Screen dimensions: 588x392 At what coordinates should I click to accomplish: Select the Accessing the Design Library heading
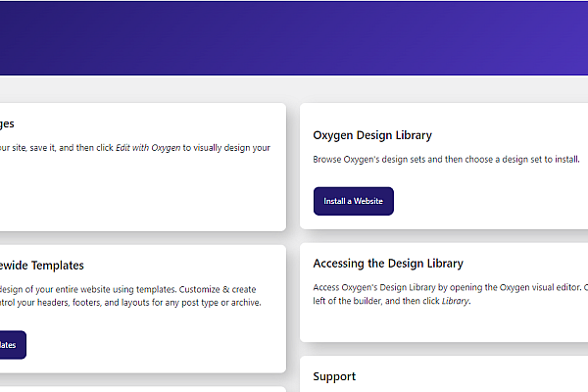coord(388,264)
